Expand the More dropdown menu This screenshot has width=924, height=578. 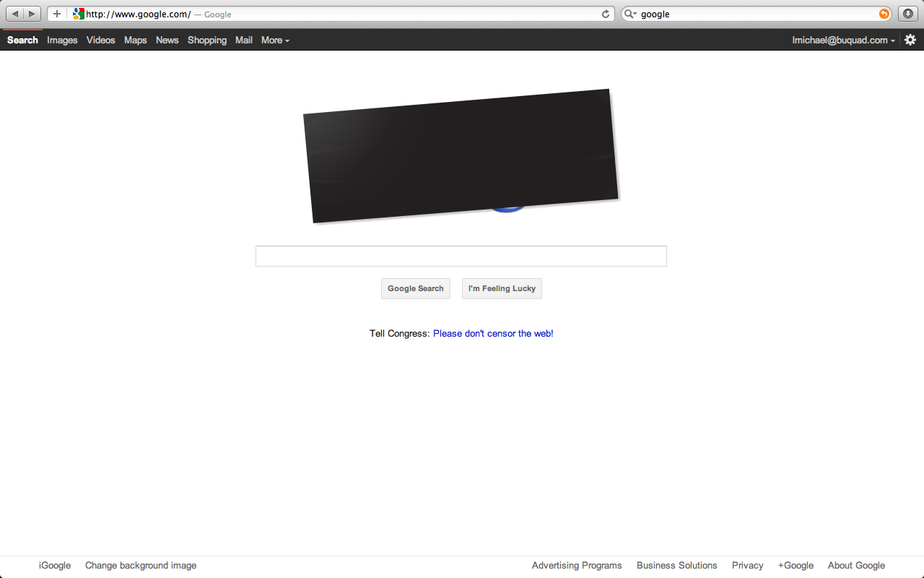[275, 40]
